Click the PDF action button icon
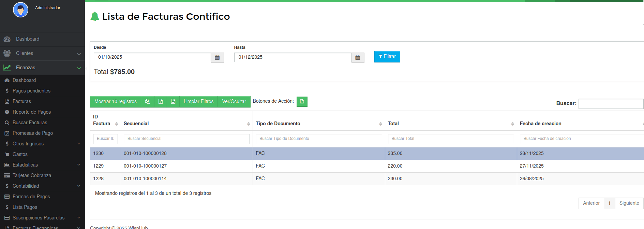 tap(302, 102)
